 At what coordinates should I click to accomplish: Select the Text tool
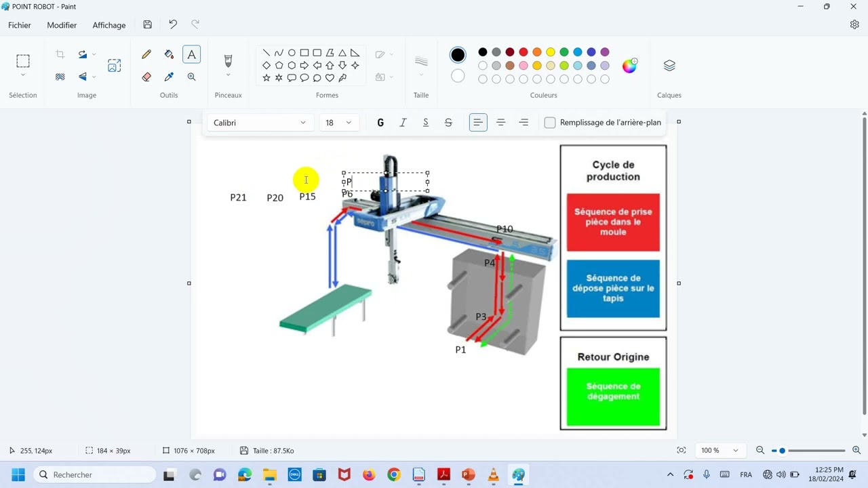(192, 54)
